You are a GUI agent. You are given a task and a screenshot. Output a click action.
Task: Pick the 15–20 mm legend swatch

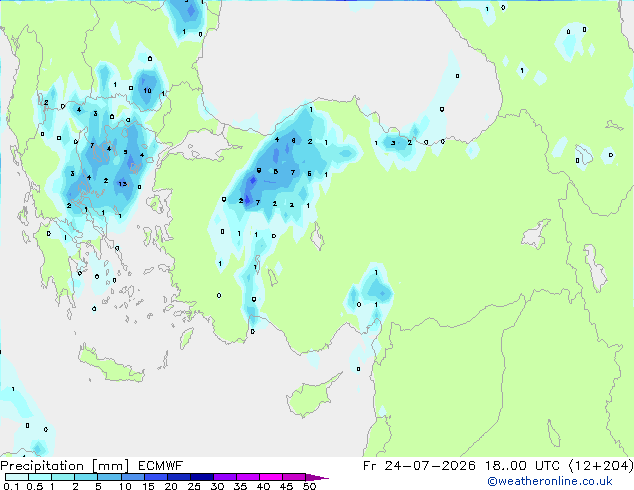click(155, 477)
